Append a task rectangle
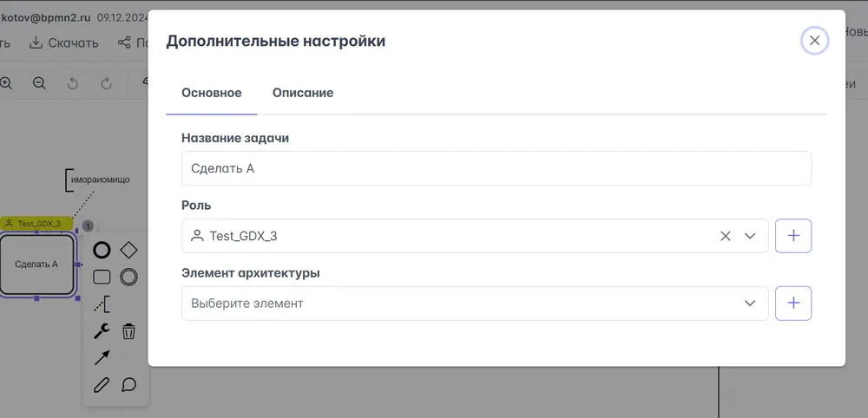Viewport: 868px width, 418px height. point(102,277)
